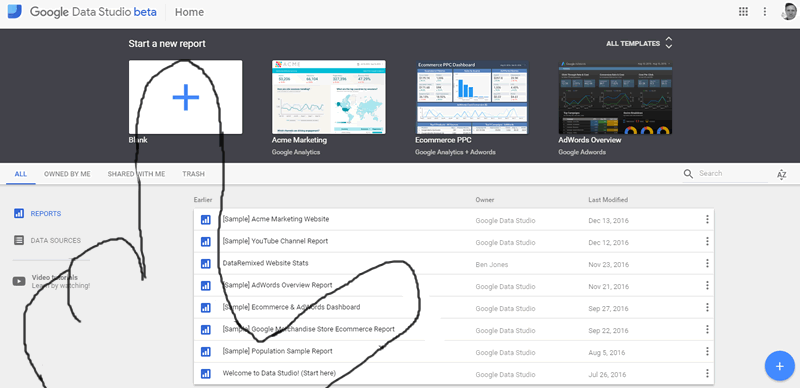This screenshot has width=800, height=388.
Task: Select REPORTS in the sidebar
Action: (x=46, y=213)
